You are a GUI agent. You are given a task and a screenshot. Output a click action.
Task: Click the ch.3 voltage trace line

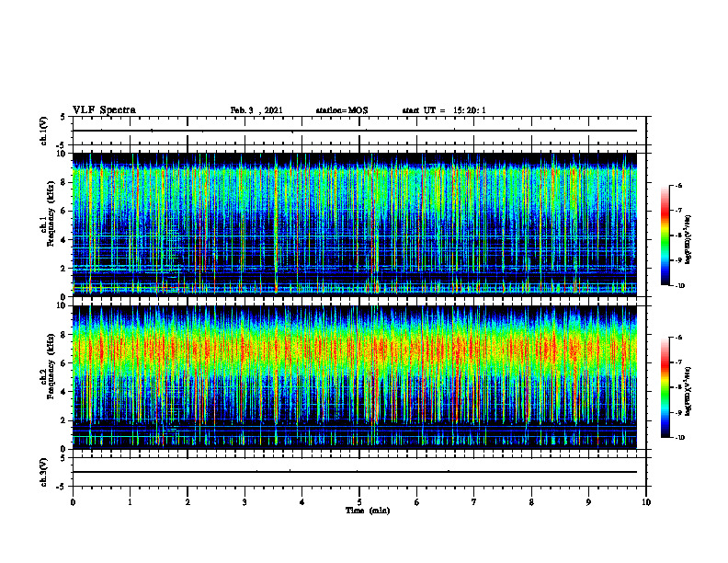pos(355,472)
